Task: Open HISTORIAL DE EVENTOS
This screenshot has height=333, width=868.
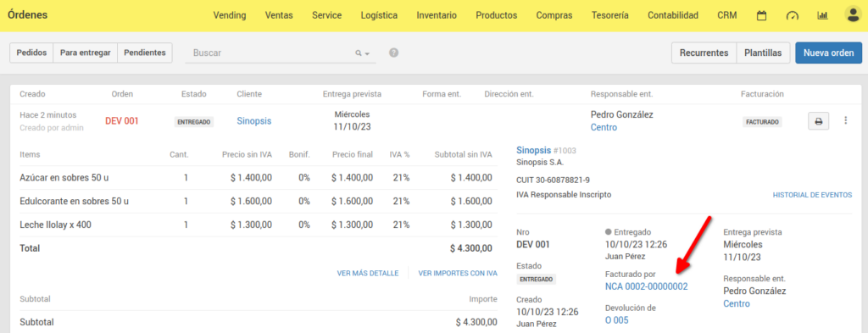Action: tap(812, 195)
